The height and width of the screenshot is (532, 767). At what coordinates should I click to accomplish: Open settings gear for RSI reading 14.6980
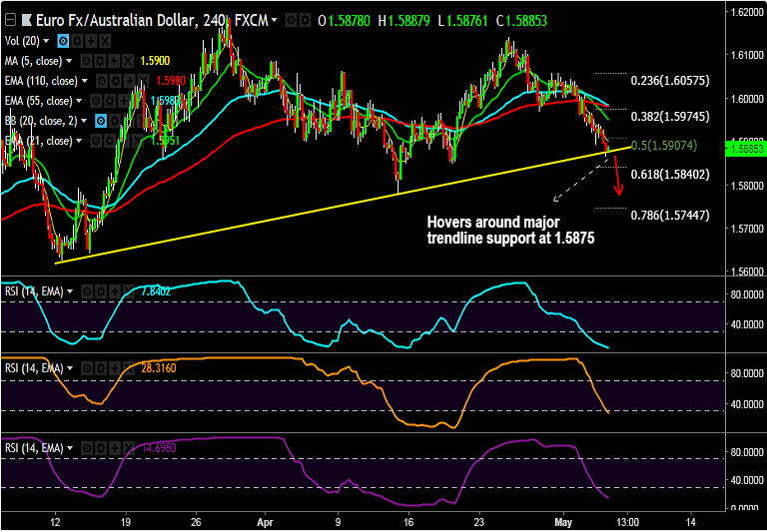[101, 448]
